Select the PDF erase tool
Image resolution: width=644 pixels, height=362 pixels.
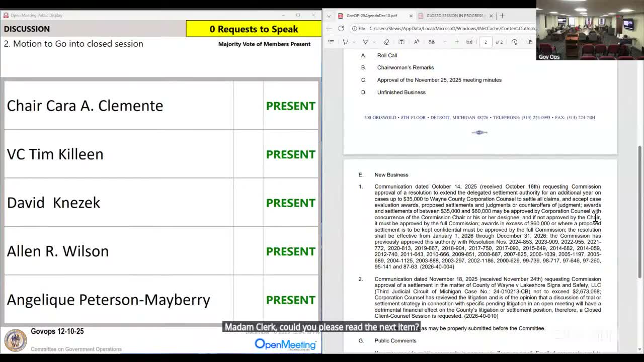(x=386, y=42)
